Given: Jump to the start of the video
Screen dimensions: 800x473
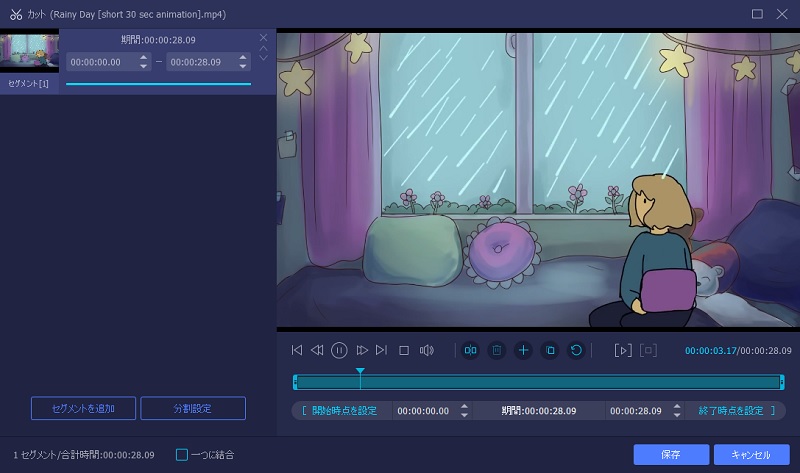Looking at the screenshot, I should pyautogui.click(x=296, y=350).
